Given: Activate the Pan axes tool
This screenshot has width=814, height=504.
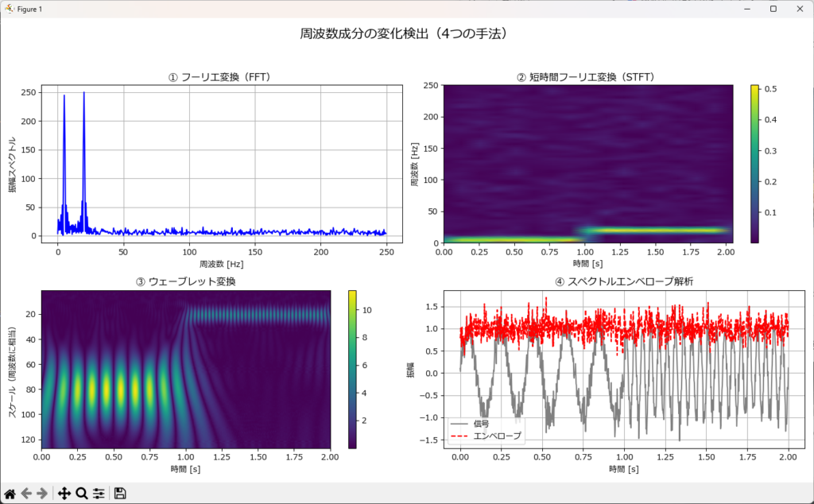Looking at the screenshot, I should point(64,494).
